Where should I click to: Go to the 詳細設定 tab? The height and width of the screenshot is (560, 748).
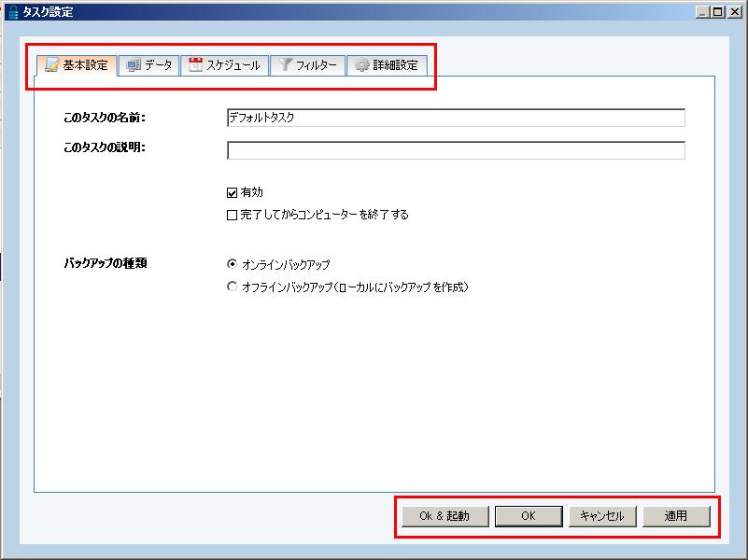point(387,65)
